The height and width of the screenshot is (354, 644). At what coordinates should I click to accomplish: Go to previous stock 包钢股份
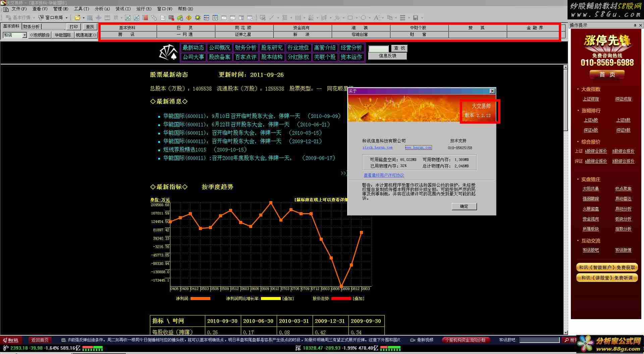click(40, 35)
